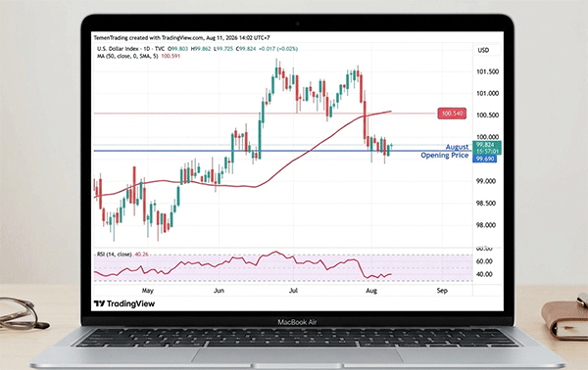This screenshot has height=370, width=588.
Task: Click the 101.500 price axis label
Action: point(487,71)
